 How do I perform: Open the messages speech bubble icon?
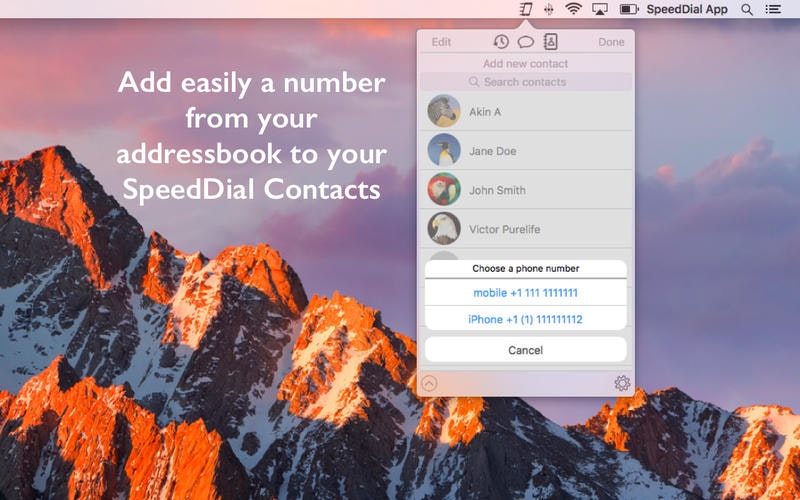[x=526, y=42]
